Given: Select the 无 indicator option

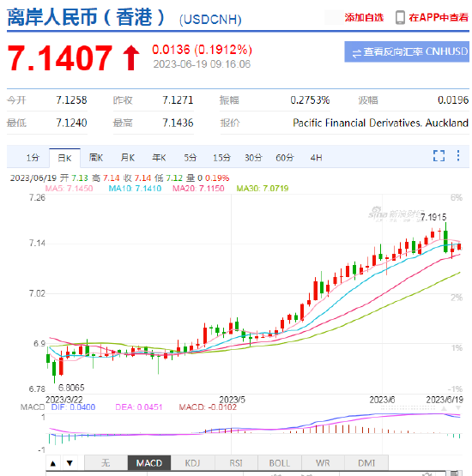Looking at the screenshot, I should coord(106,463).
